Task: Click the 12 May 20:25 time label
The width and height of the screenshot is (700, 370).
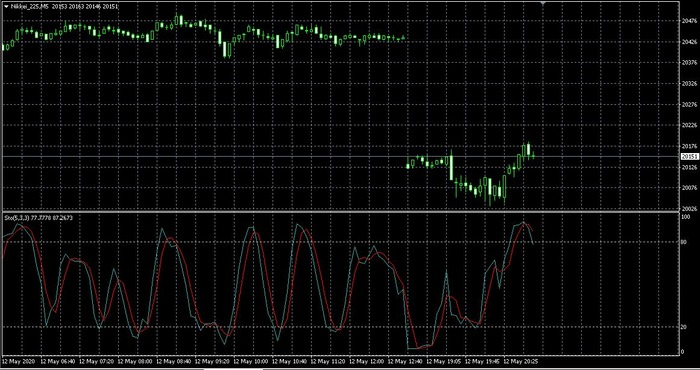Action: (x=521, y=361)
